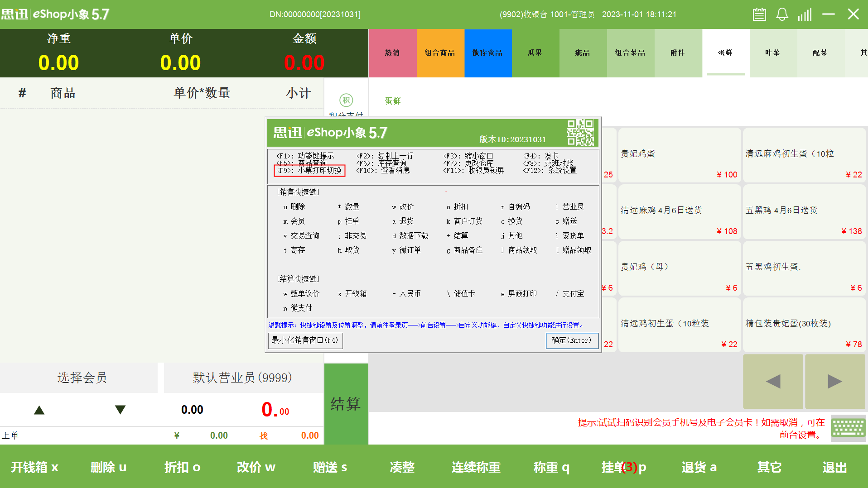Check the network signal bars icon

[805, 14]
